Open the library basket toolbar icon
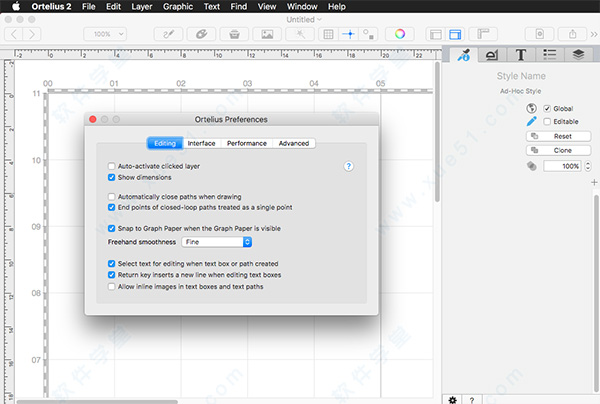Screen dimensions: 600x404 click(x=234, y=34)
